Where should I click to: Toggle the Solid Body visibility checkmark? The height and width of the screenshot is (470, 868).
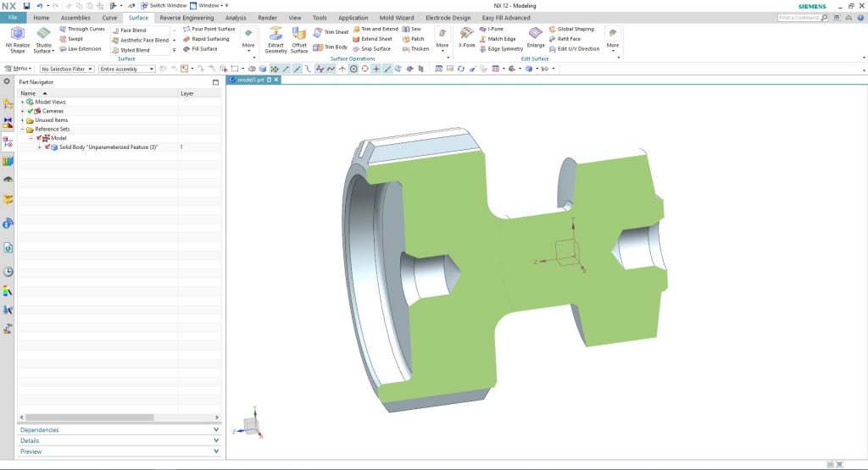(x=47, y=147)
